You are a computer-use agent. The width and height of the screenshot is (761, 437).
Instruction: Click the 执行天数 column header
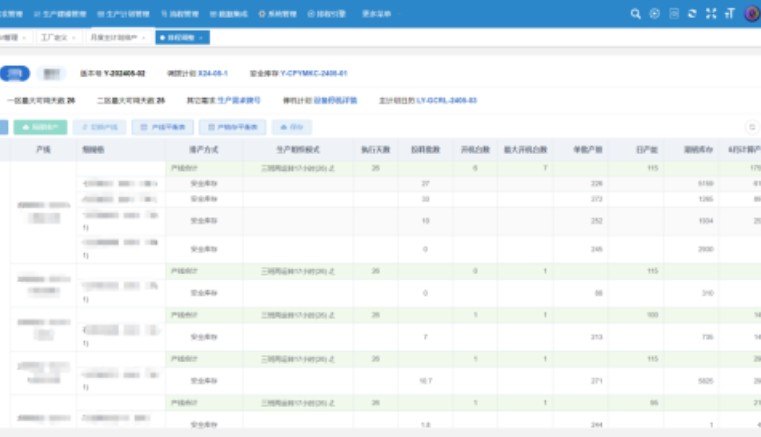[376, 150]
